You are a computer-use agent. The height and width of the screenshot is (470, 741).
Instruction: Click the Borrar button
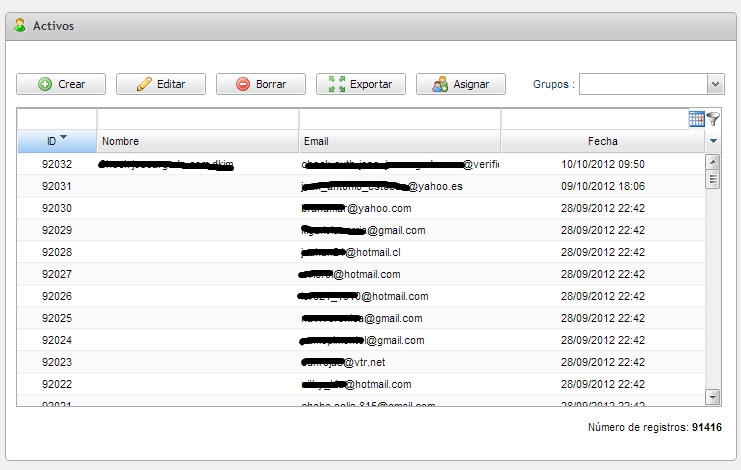[261, 84]
